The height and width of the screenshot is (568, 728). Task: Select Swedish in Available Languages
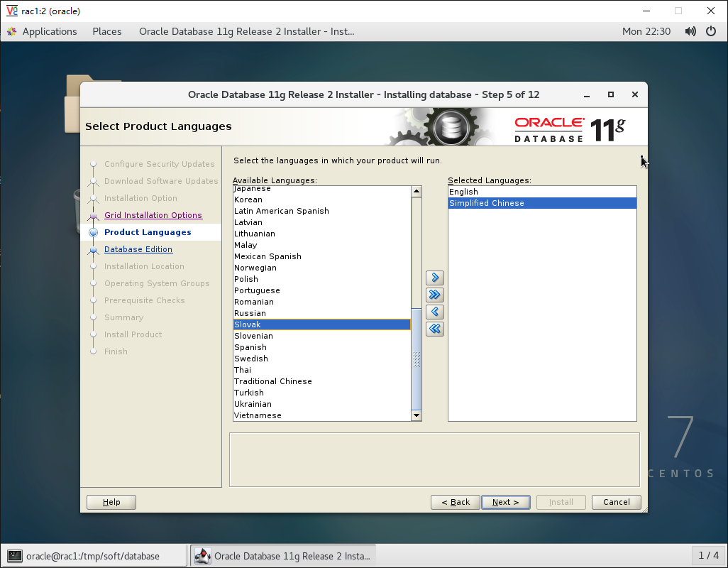(321, 359)
